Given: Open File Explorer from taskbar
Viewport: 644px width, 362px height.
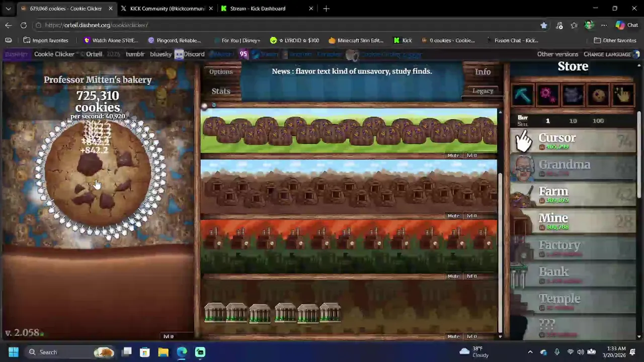Looking at the screenshot, I should coord(163,352).
